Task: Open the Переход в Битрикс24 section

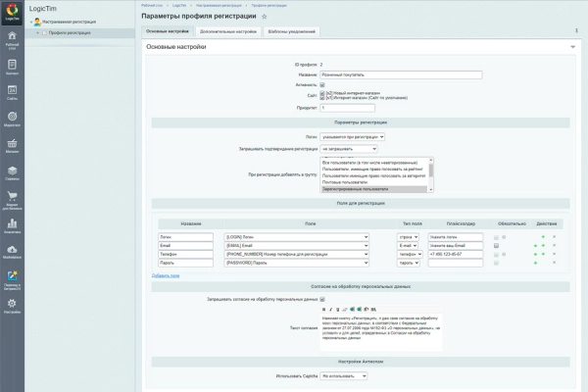Action: (12, 280)
